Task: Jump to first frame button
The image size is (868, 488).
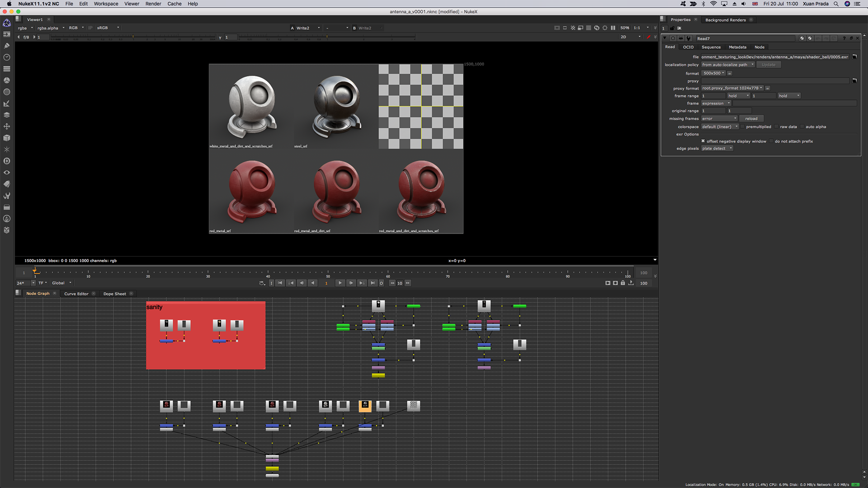Action: 280,283
